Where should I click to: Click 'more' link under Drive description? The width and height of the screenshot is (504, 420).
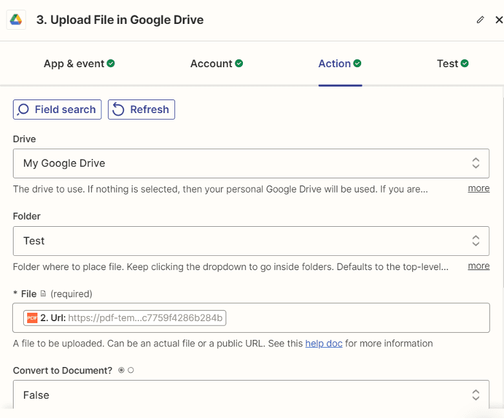click(479, 188)
